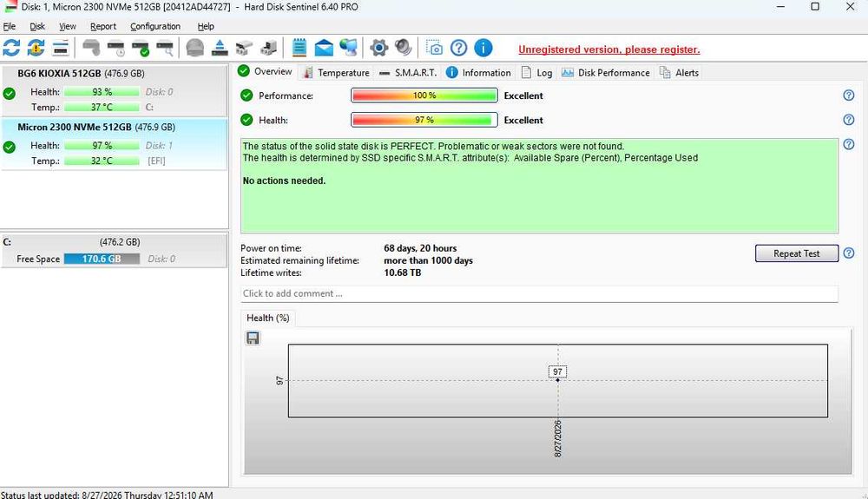Click 'Unregistered version, please register' link
The width and height of the screenshot is (868, 499).
tap(609, 49)
